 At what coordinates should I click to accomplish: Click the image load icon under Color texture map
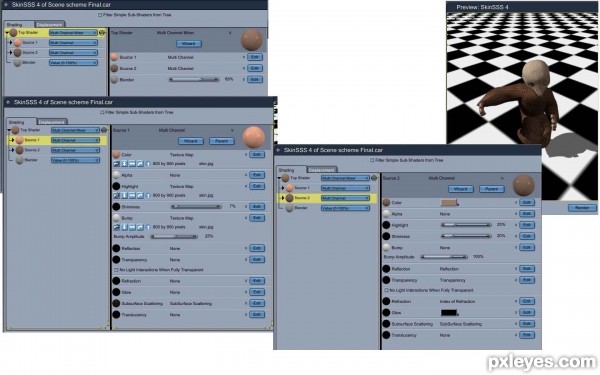click(117, 163)
